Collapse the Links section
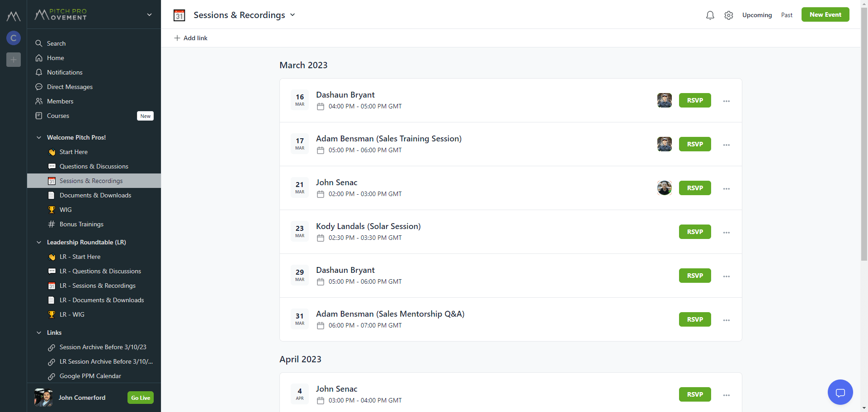The image size is (868, 412). click(x=39, y=332)
